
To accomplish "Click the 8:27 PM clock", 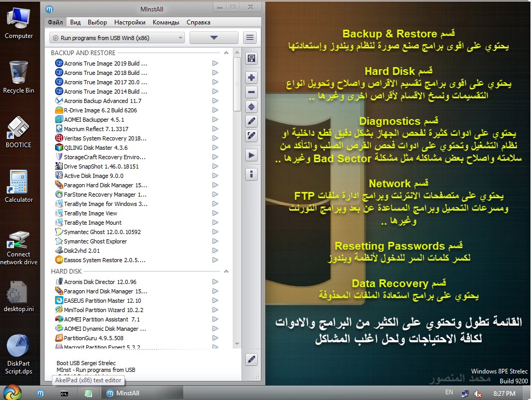I will point(504,394).
